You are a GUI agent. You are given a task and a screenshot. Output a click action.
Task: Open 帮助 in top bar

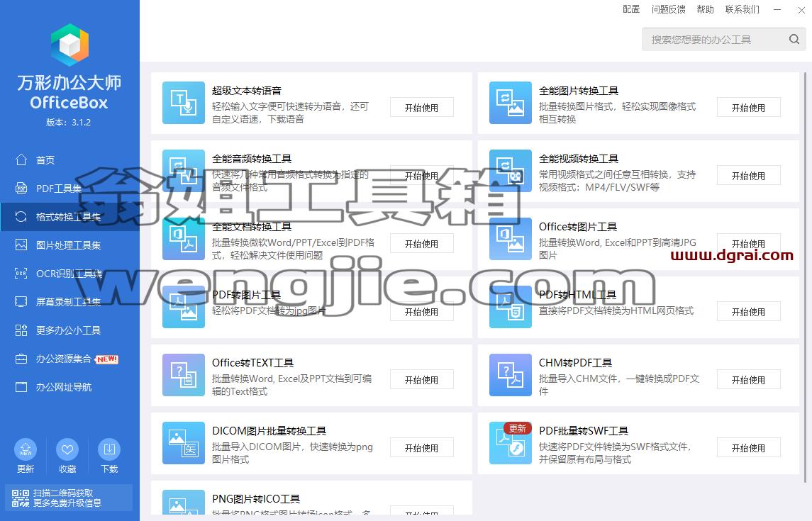tap(705, 9)
